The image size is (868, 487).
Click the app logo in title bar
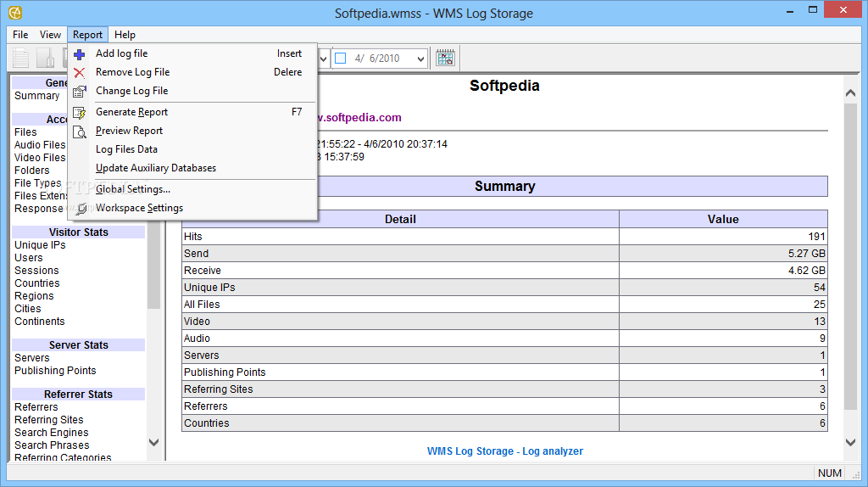coord(15,12)
